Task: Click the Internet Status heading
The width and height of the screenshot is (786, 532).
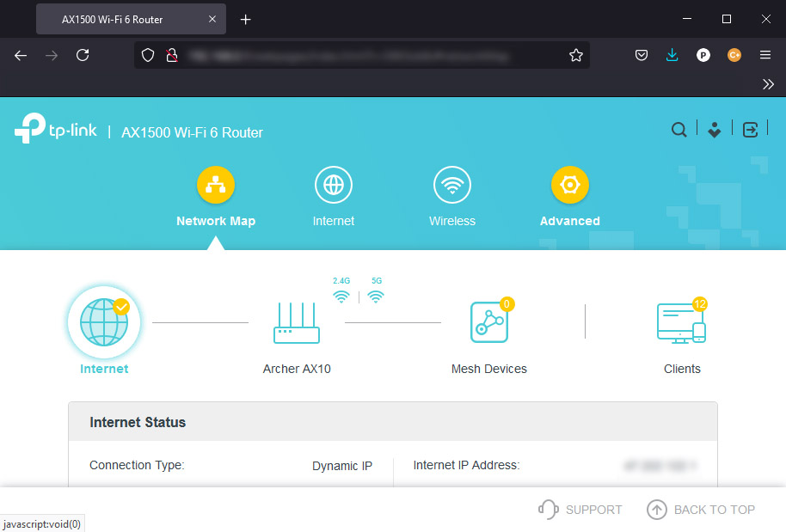Action: click(x=138, y=422)
